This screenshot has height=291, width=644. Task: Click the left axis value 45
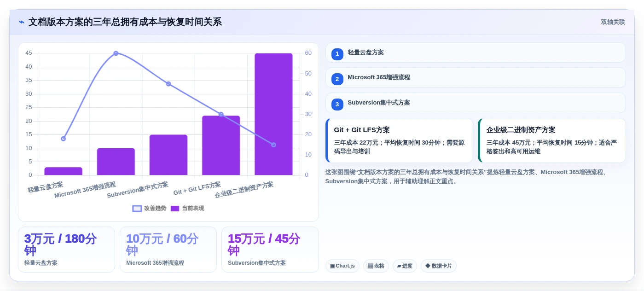coord(29,53)
